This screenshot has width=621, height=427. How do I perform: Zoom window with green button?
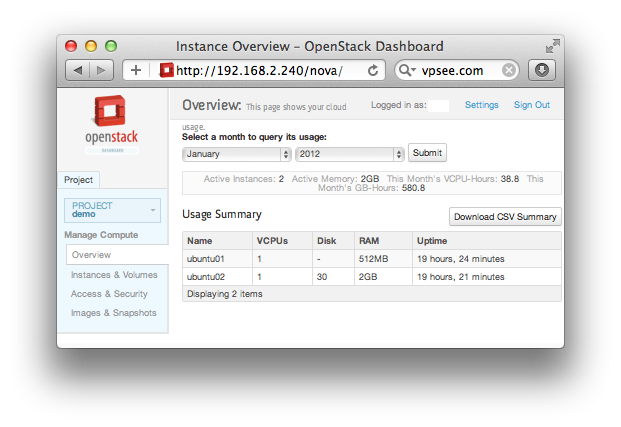[111, 46]
